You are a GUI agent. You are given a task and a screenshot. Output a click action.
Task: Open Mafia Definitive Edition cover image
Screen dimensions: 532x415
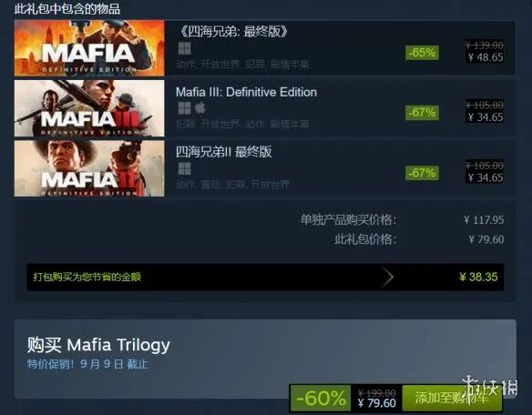tap(89, 48)
